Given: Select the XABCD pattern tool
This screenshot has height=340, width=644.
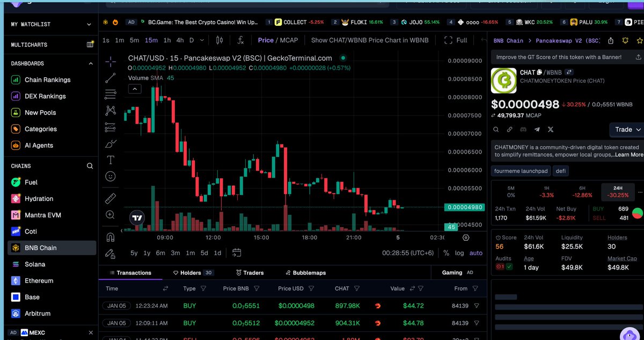Looking at the screenshot, I should coord(111,111).
